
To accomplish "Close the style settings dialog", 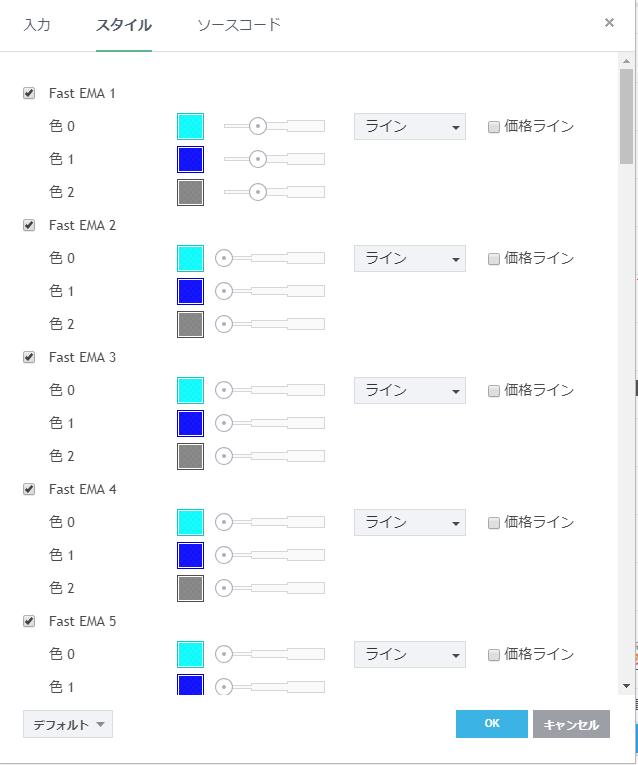I will [x=609, y=23].
